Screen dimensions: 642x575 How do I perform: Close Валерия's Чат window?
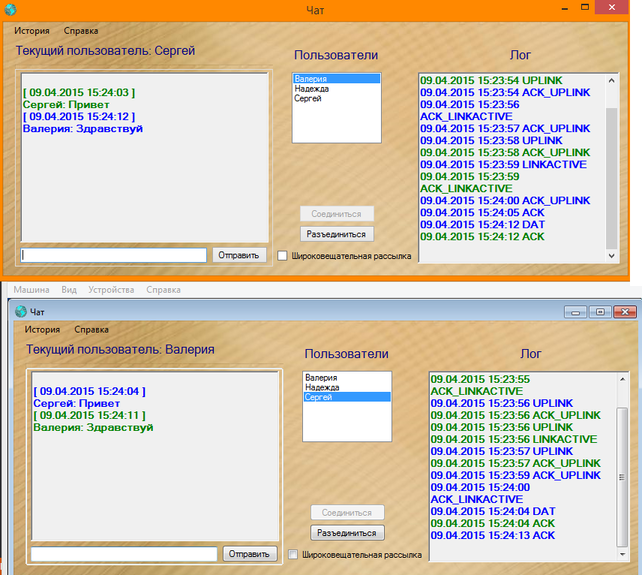625,312
